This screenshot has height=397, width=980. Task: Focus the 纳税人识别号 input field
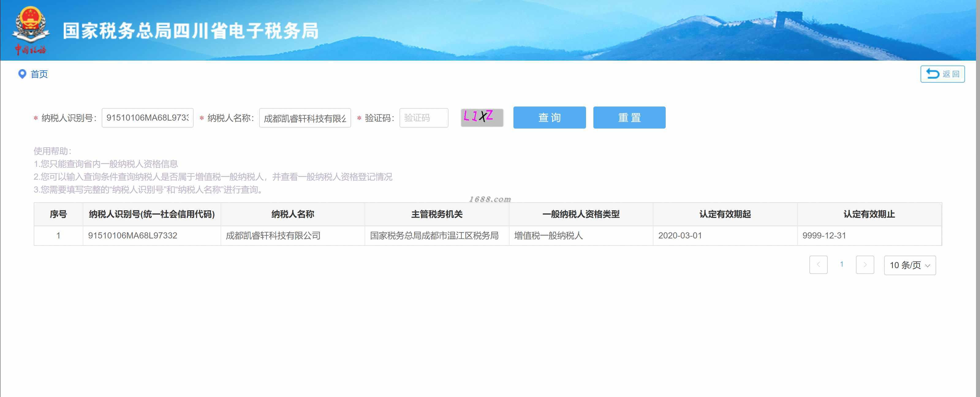(x=147, y=118)
